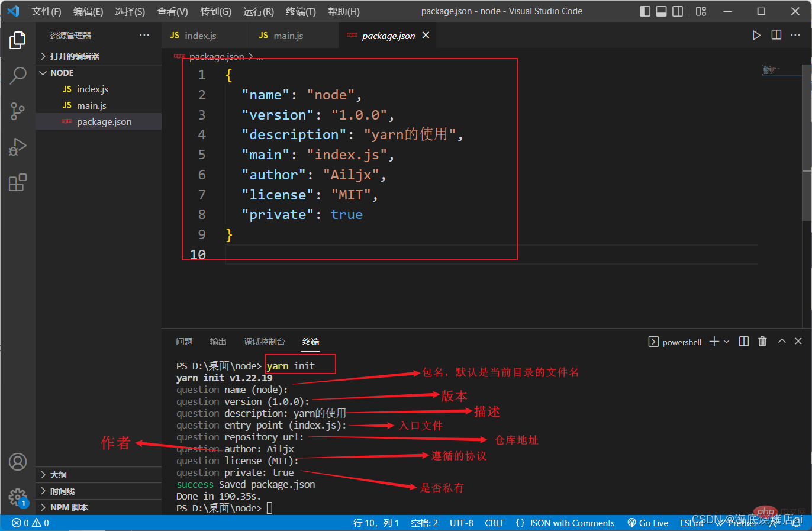Click the UTF-8 encoding indicator
Viewport: 812px width, 531px height.
(461, 523)
